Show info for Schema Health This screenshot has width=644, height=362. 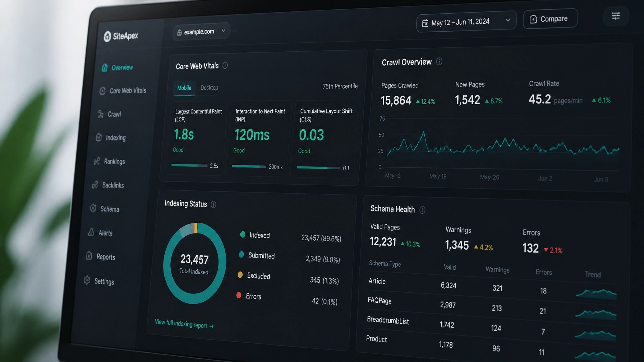(422, 210)
